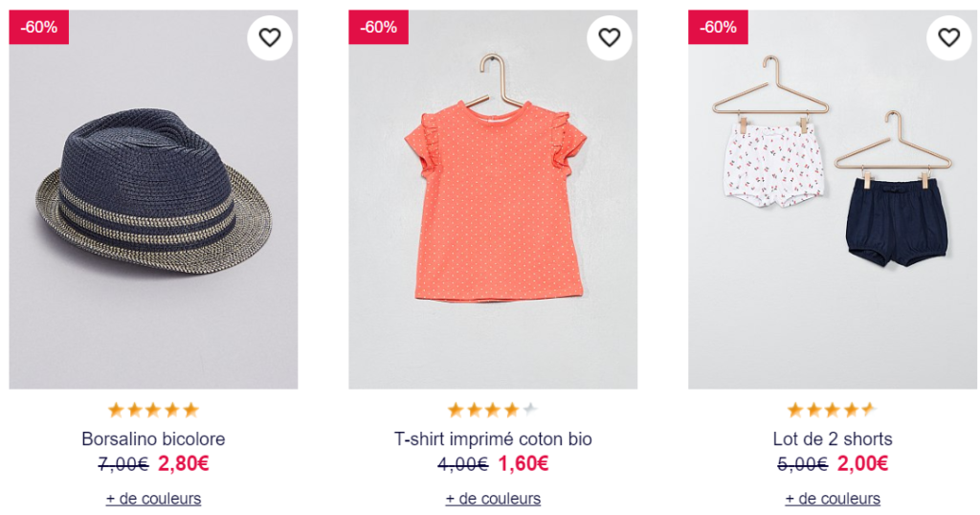
Task: Show more colors for the shorts set
Action: point(833,499)
